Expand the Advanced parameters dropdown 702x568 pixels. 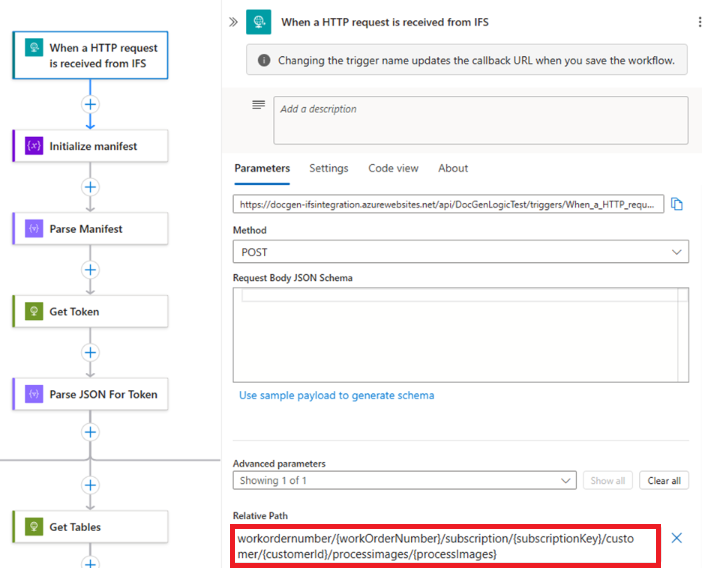pos(404,481)
